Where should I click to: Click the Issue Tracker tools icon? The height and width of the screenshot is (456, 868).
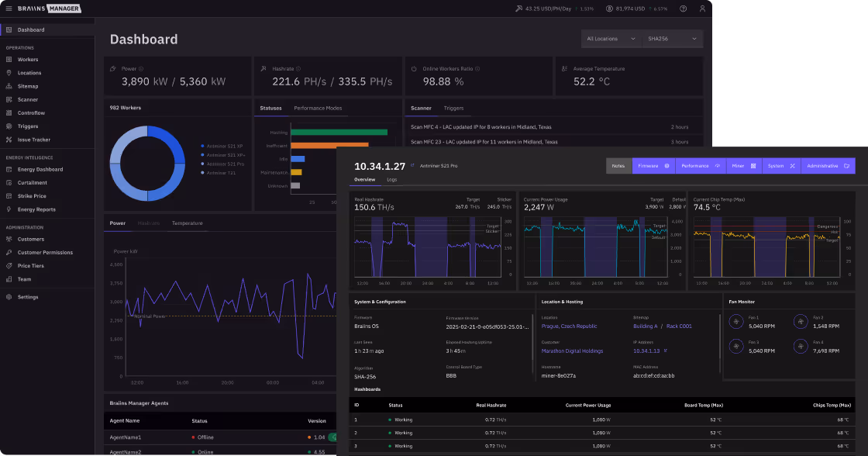coord(9,140)
